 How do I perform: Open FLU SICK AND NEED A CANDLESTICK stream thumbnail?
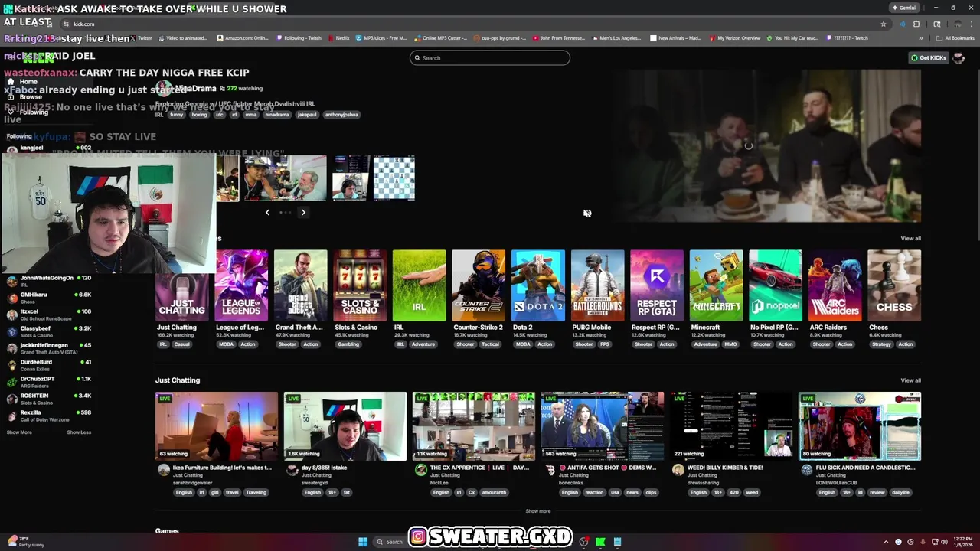pyautogui.click(x=860, y=426)
